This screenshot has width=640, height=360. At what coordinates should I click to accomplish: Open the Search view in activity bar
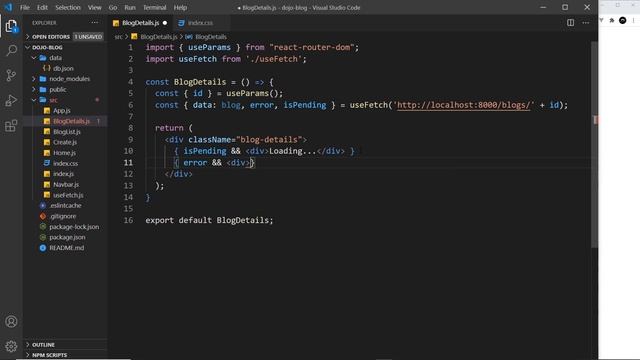11,51
